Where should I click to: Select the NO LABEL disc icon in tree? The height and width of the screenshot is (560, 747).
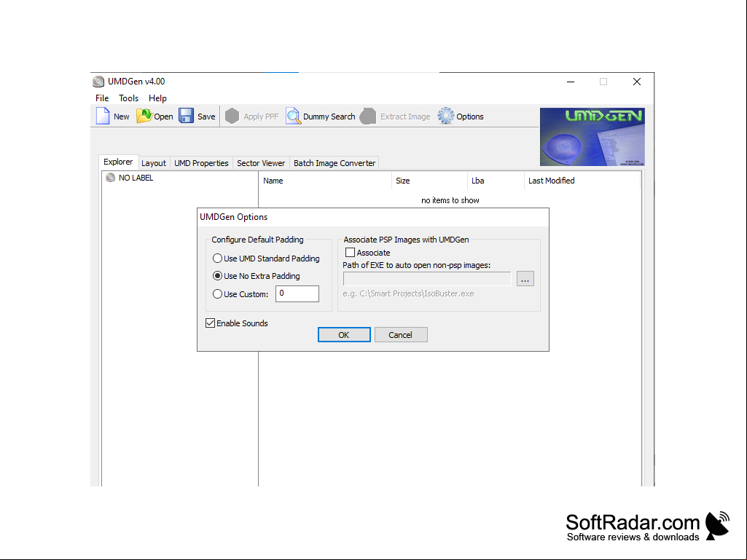pyautogui.click(x=110, y=178)
